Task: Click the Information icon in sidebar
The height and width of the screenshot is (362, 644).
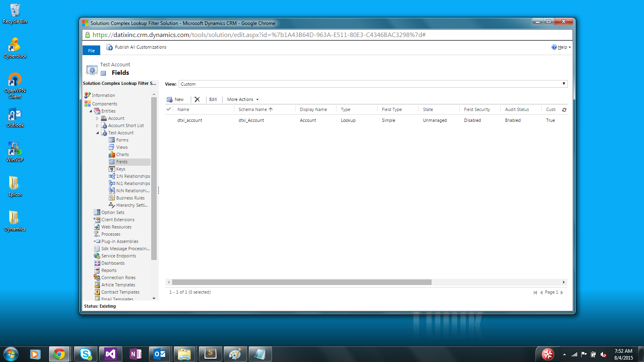Action: [x=87, y=95]
